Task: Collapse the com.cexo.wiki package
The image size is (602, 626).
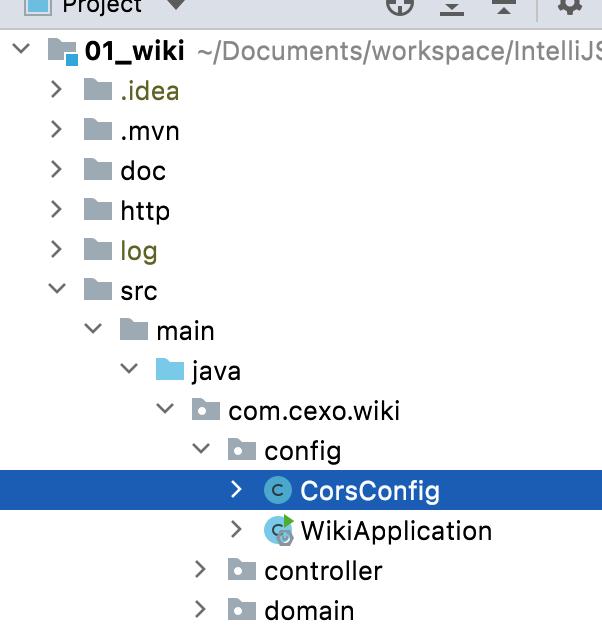Action: point(165,408)
